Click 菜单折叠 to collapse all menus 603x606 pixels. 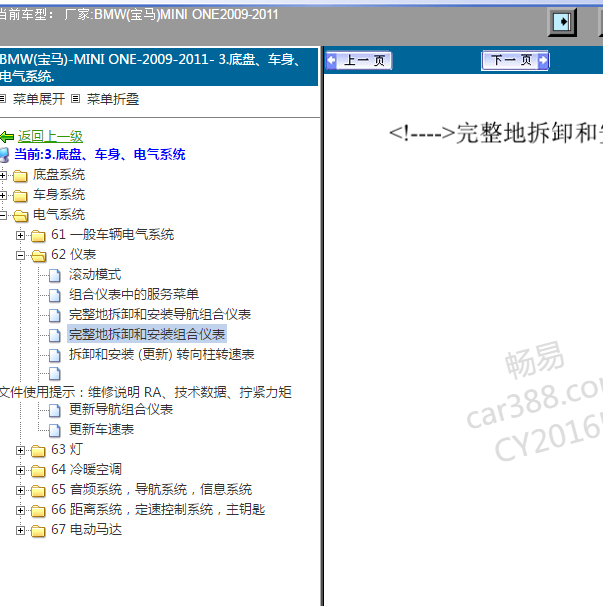(x=113, y=99)
